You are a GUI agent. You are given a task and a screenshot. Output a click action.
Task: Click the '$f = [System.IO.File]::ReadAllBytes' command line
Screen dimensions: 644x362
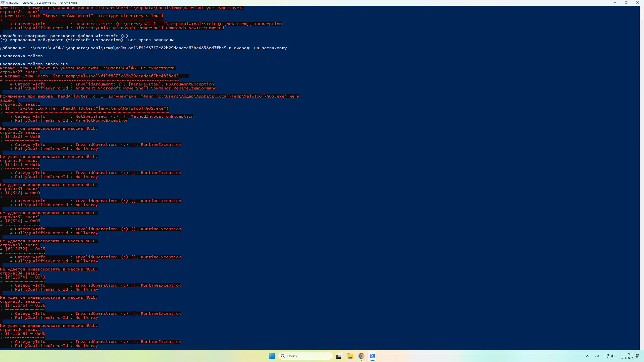84,108
